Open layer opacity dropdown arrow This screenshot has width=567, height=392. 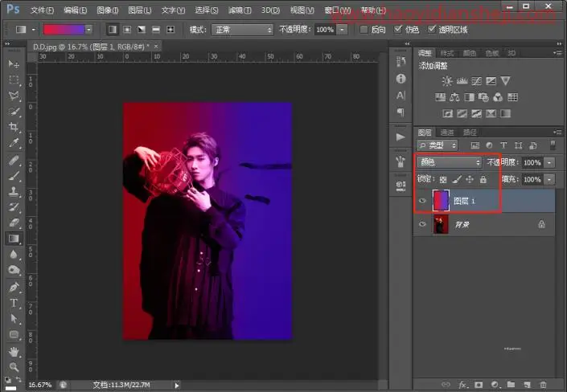(549, 162)
